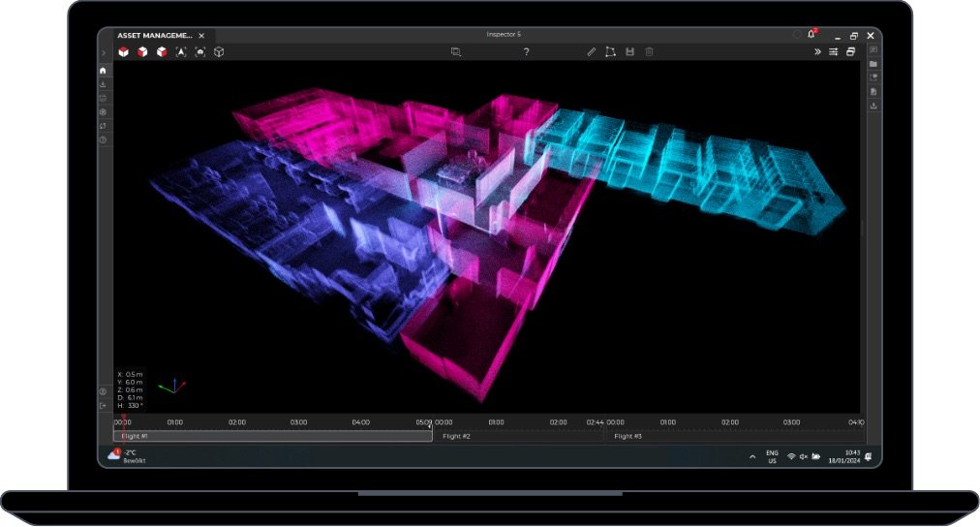Click the home icon in left sidebar
980x527 pixels.
click(104, 71)
